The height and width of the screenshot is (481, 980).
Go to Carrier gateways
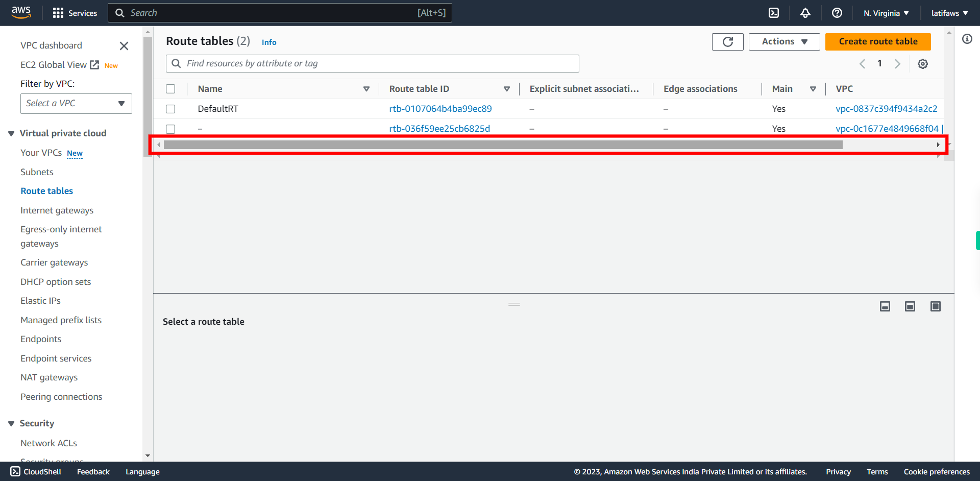point(54,262)
